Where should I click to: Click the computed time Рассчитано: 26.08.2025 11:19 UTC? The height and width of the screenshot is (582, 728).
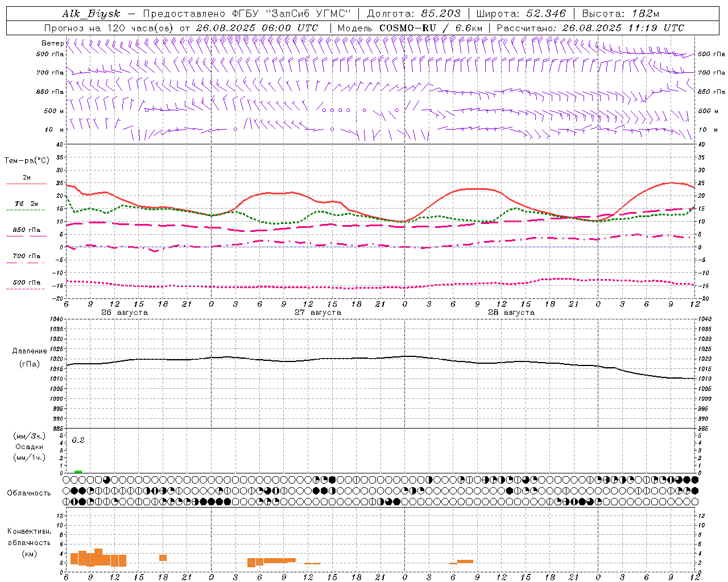click(x=590, y=28)
